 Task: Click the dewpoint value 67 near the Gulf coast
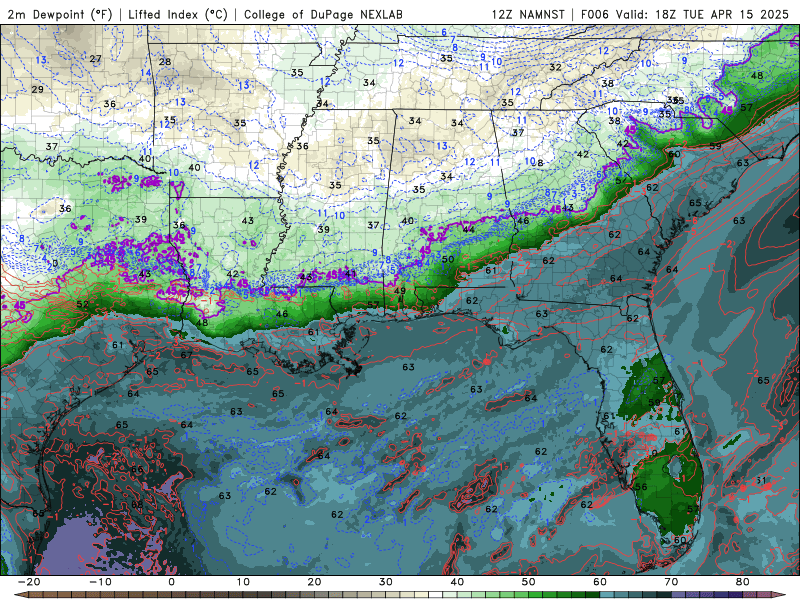(186, 355)
